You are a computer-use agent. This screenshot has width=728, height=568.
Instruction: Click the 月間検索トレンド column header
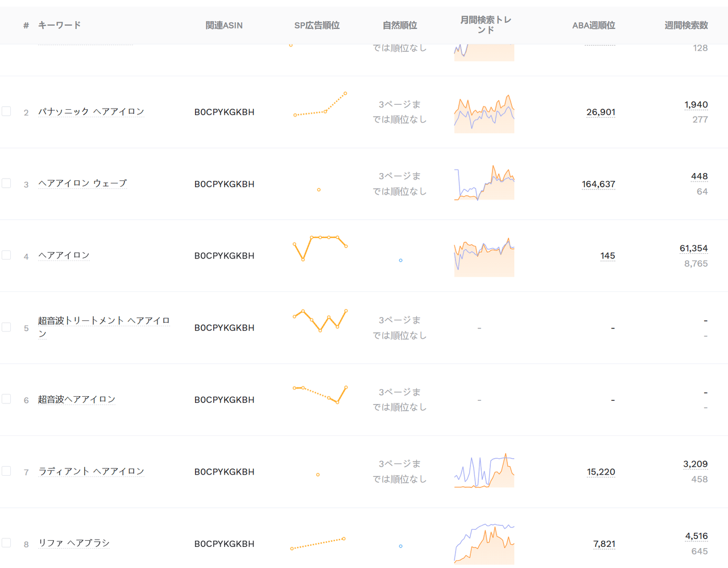[486, 24]
